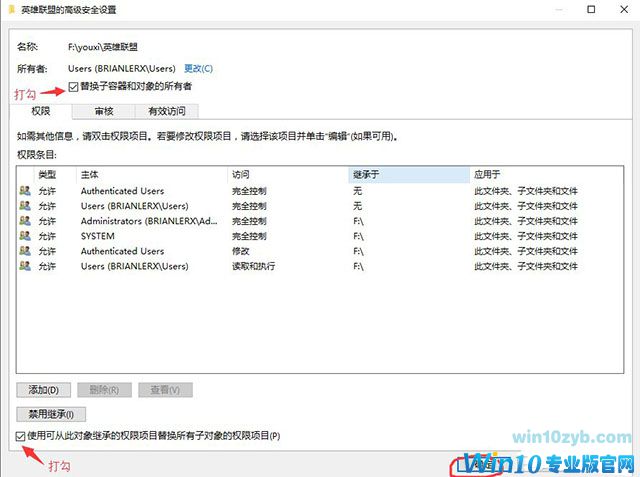Viewport: 640px width, 477px height.
Task: Click group icon of the SYSTEM row
Action: point(25,236)
